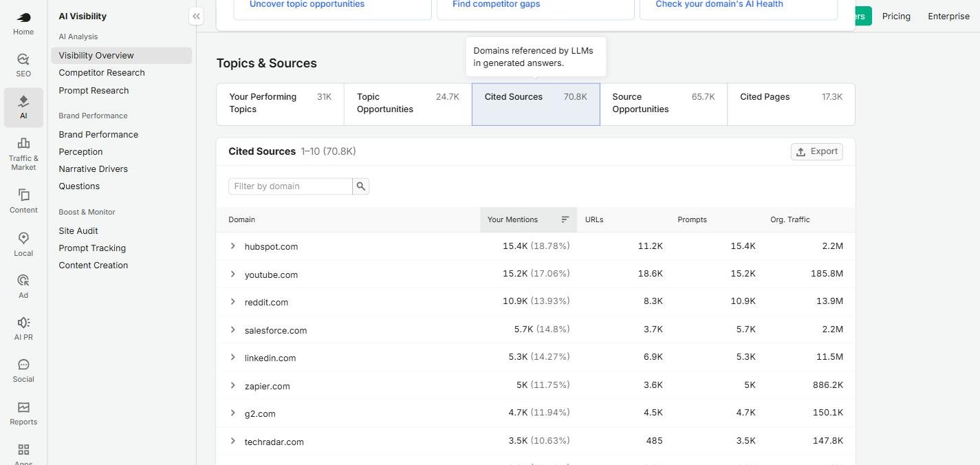Click the salesforce.com domain text
The image size is (980, 465).
[x=276, y=330]
